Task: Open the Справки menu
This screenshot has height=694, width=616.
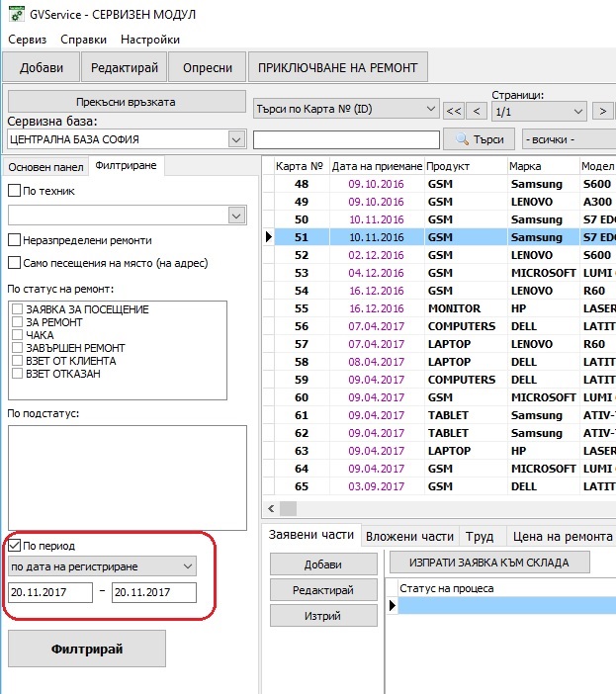Action: (x=83, y=40)
